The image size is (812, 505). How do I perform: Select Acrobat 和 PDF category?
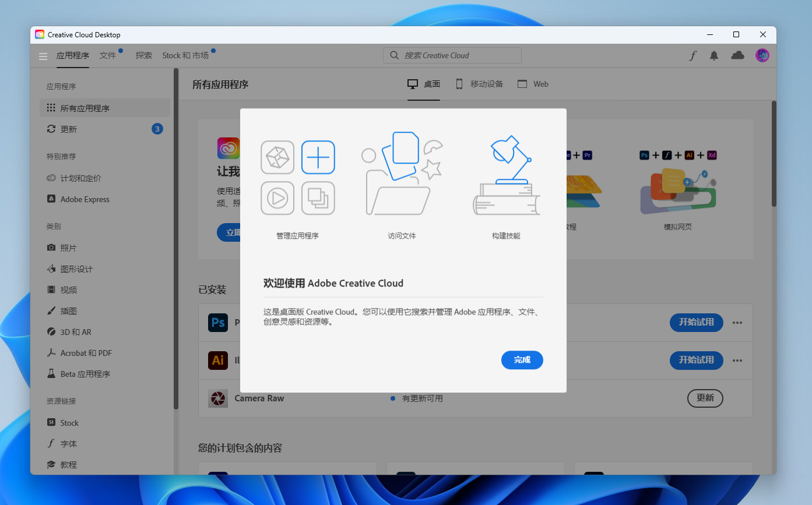point(105,353)
